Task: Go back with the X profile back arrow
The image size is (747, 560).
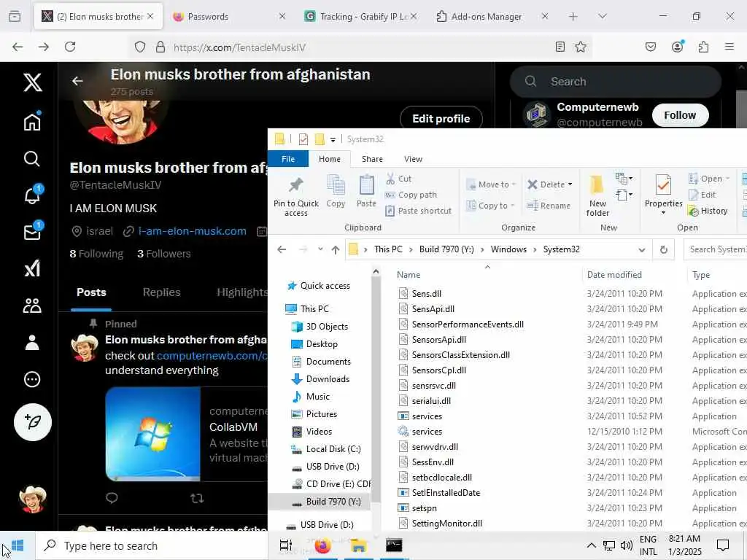Action: point(77,81)
